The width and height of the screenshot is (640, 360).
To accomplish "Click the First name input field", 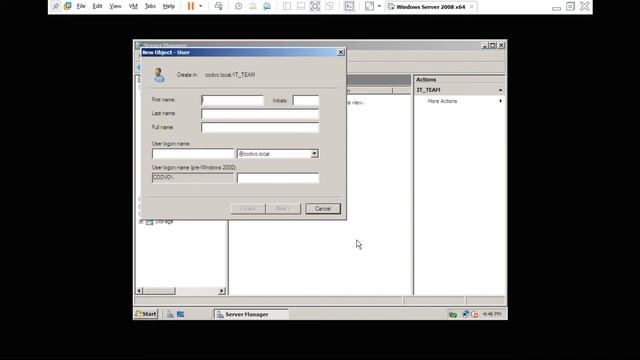I will [233, 100].
